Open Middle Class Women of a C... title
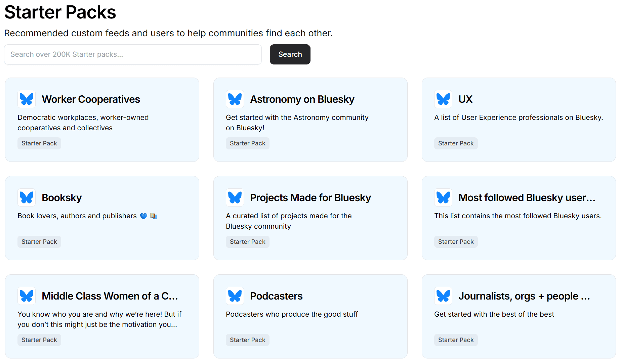 (x=110, y=296)
